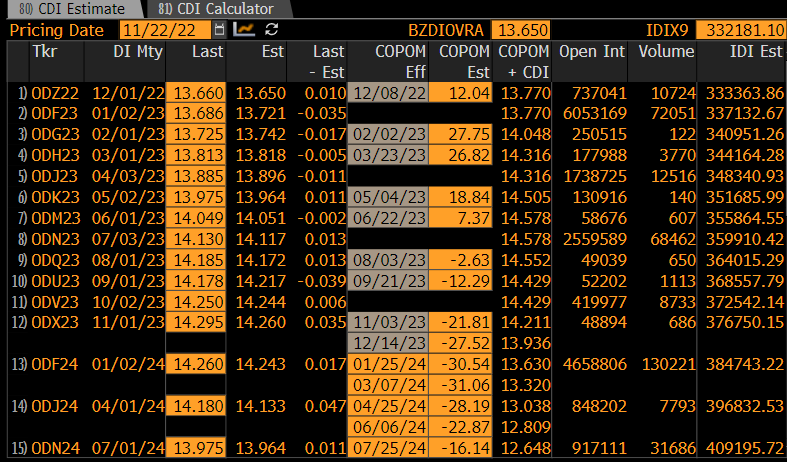Viewport: 787px width, 462px height.
Task: Select the ODV23 ticker
Action: pyautogui.click(x=55, y=302)
